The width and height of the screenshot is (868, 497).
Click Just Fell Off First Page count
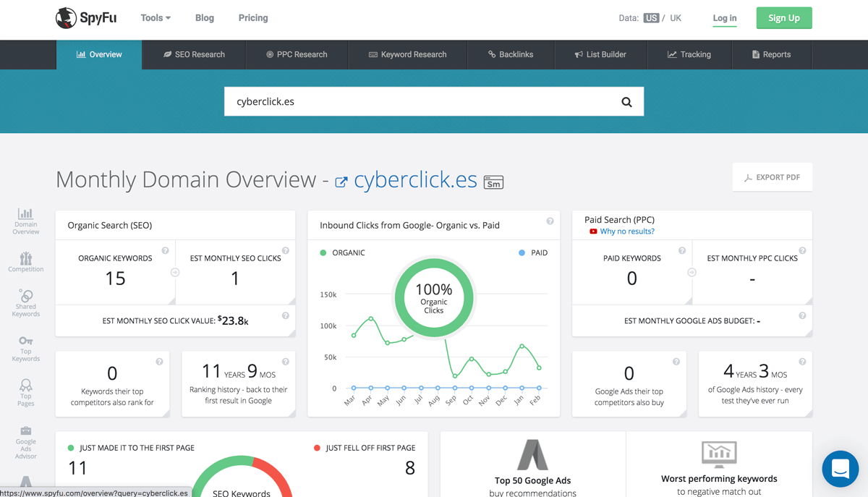pyautogui.click(x=410, y=468)
